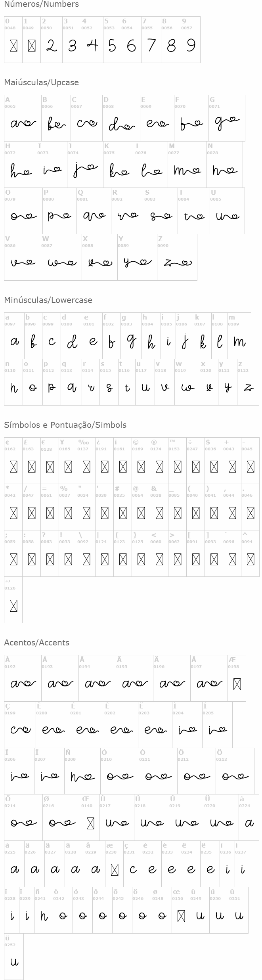Click the Ñ accent glyph cell (0209)

point(82,771)
